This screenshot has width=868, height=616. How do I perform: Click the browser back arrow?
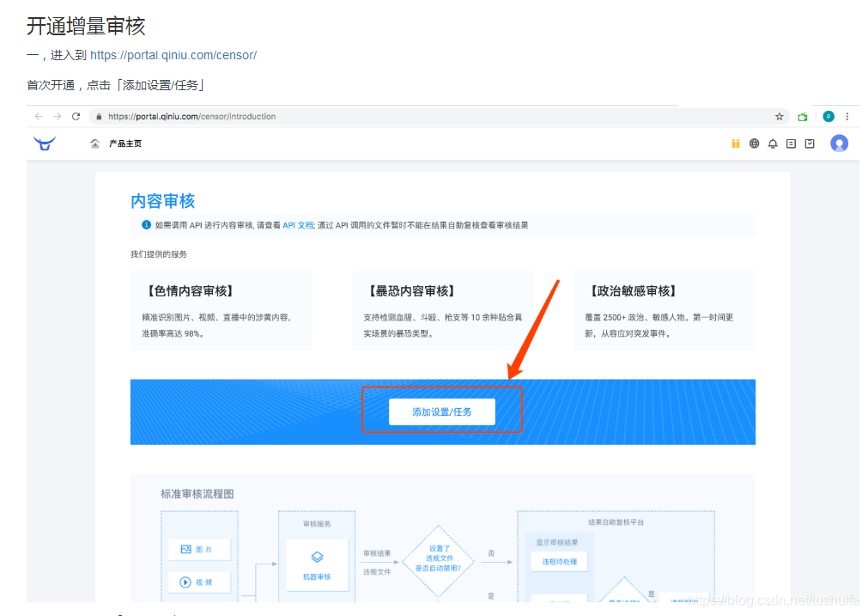[39, 116]
